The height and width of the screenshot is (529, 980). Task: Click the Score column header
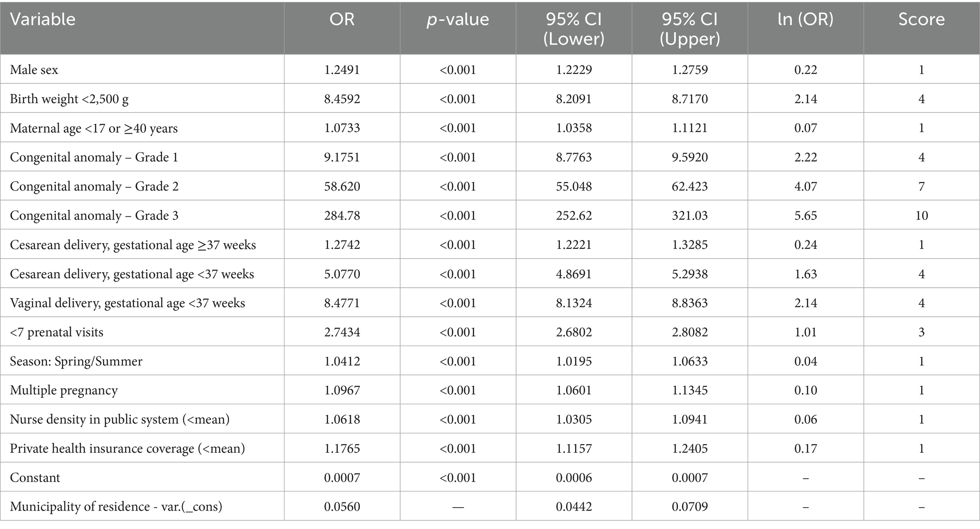click(x=921, y=19)
